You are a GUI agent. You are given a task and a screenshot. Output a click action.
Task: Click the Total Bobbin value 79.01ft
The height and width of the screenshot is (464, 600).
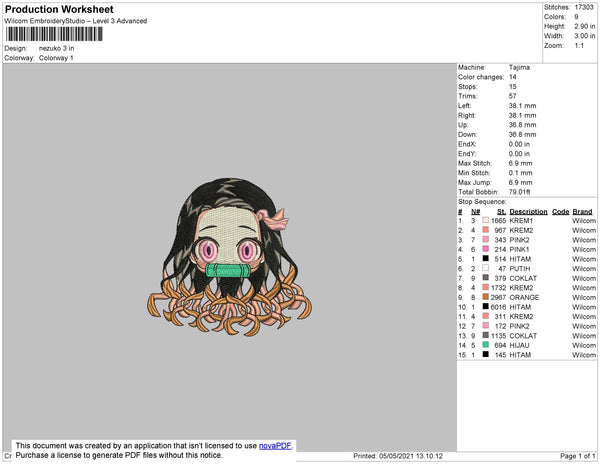tap(519, 192)
